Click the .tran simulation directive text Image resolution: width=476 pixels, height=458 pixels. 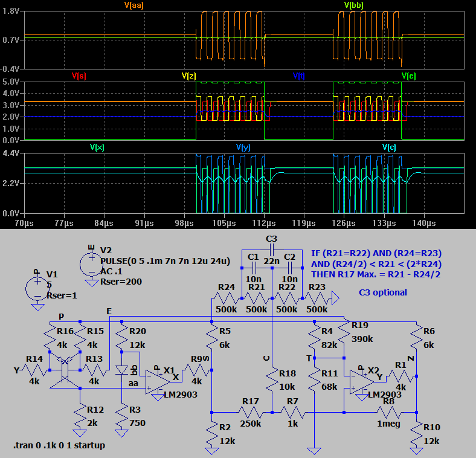click(x=59, y=446)
